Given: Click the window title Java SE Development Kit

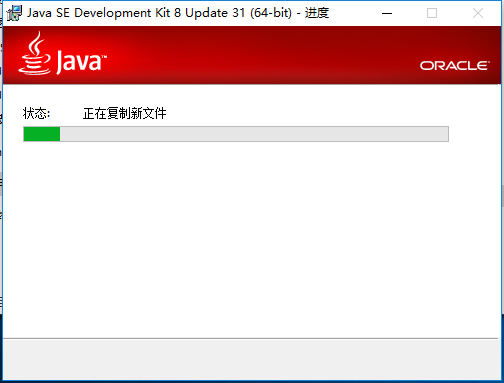Looking at the screenshot, I should [178, 13].
